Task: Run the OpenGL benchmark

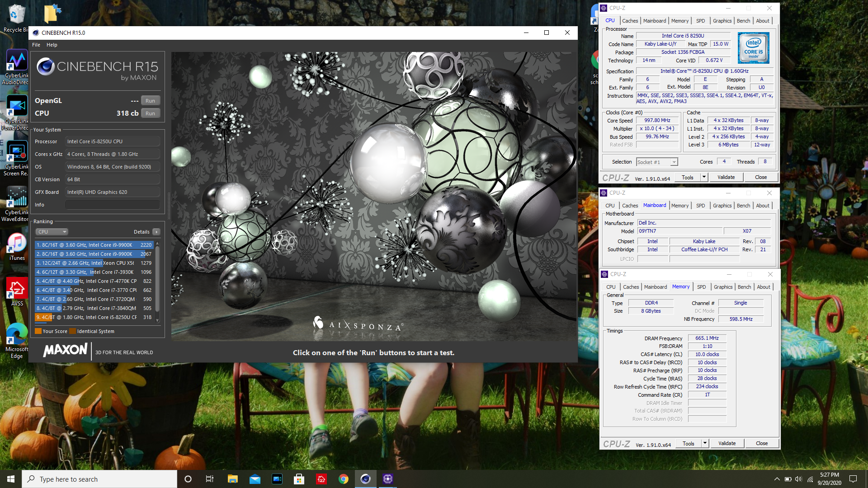Action: click(151, 101)
